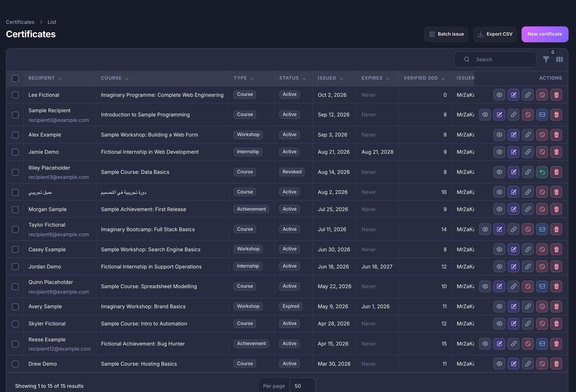The image size is (576, 392).
Task: Go to Certificates in the breadcrumb
Action: pos(20,22)
